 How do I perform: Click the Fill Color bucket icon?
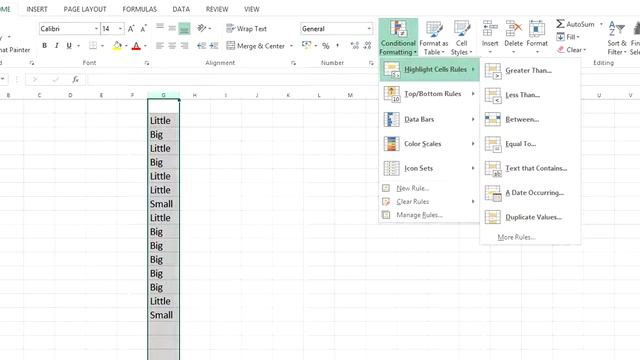117,46
